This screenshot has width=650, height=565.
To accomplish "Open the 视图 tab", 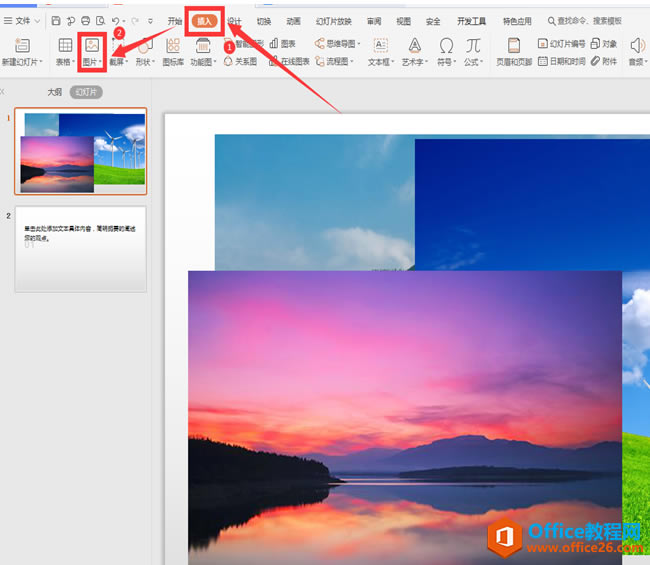I will click(x=403, y=21).
